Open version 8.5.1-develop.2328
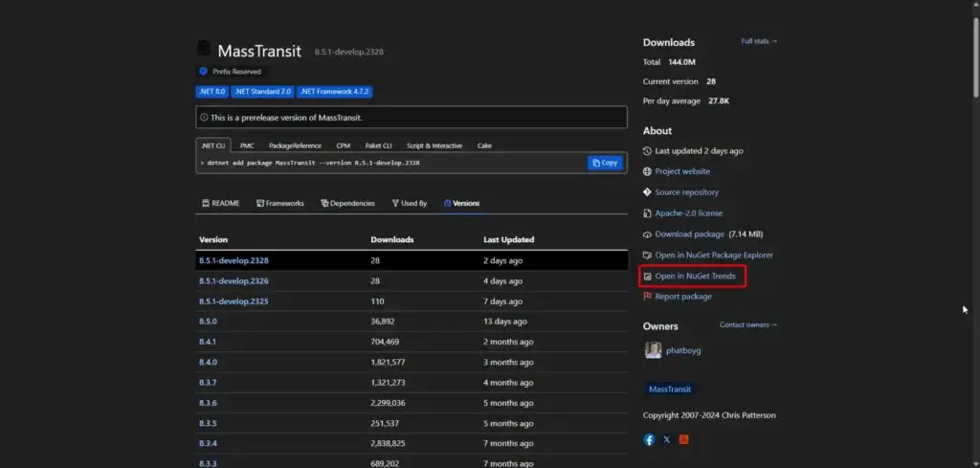The height and width of the screenshot is (468, 980). pyautogui.click(x=234, y=260)
